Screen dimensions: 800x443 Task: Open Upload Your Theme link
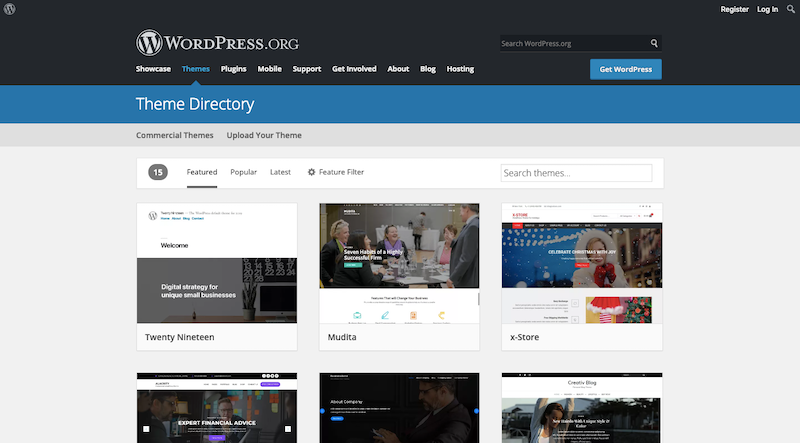click(264, 135)
